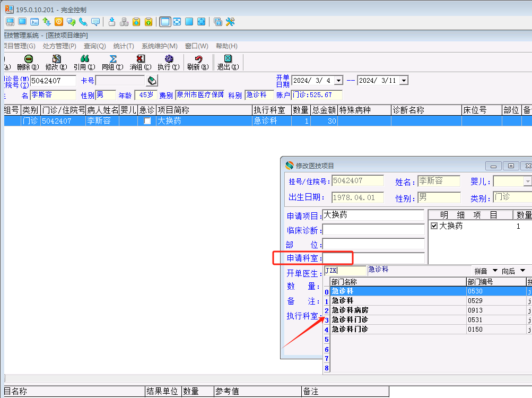Select the fit-to-window scaling icon with arrows
The width and height of the screenshot is (532, 398).
point(177,22)
